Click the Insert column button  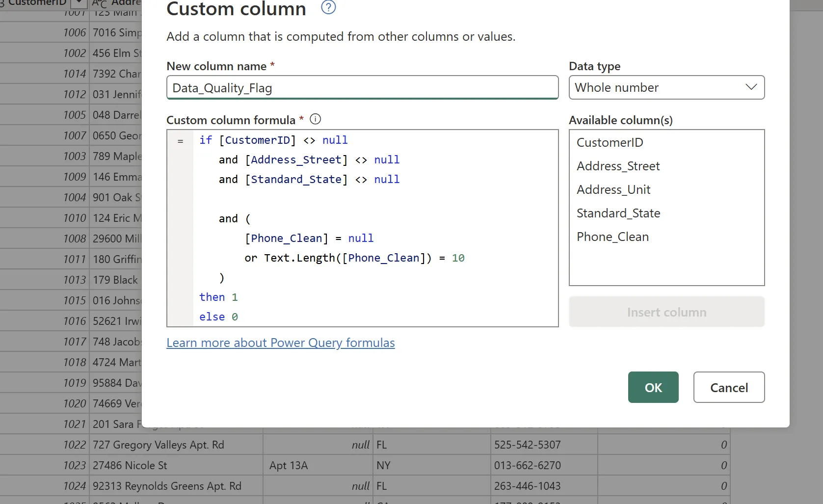click(x=666, y=312)
